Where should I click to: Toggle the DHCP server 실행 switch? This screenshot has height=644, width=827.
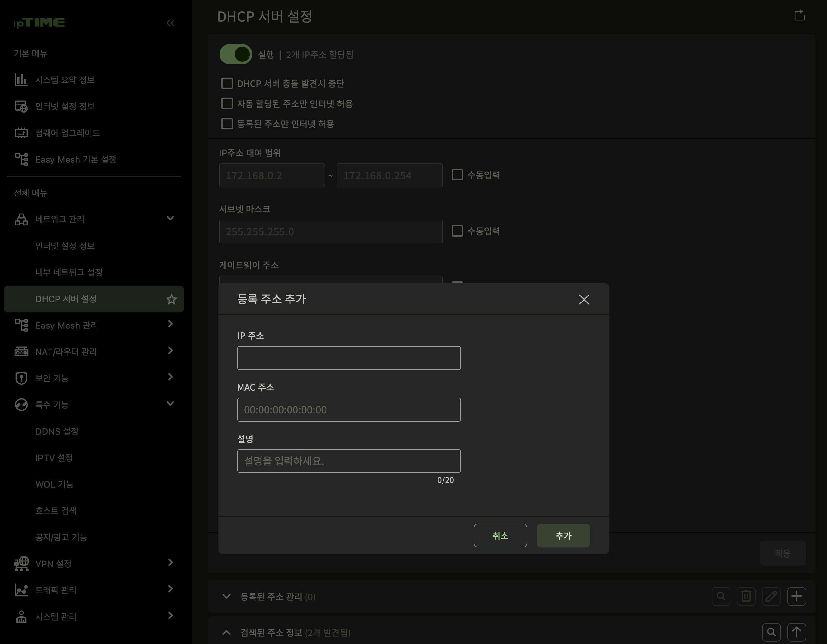pyautogui.click(x=236, y=55)
